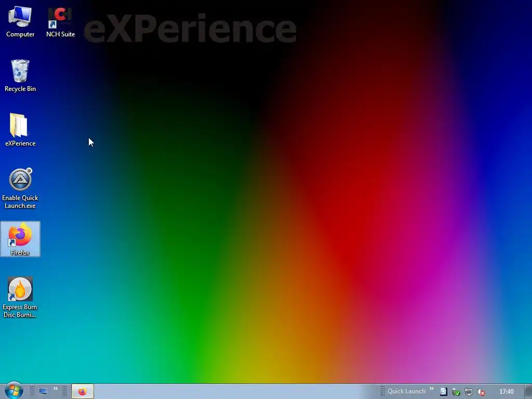
Task: Click the Show Desktop quick launch icon
Action: click(43, 392)
